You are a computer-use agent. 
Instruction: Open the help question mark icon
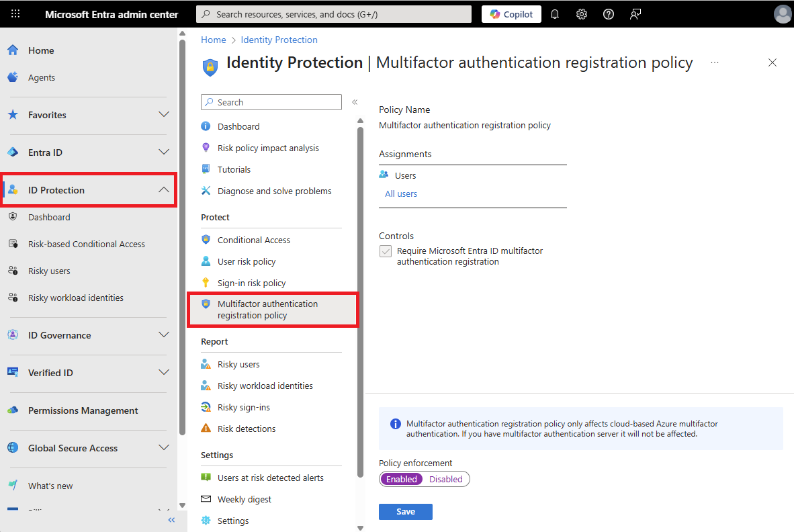coord(609,14)
